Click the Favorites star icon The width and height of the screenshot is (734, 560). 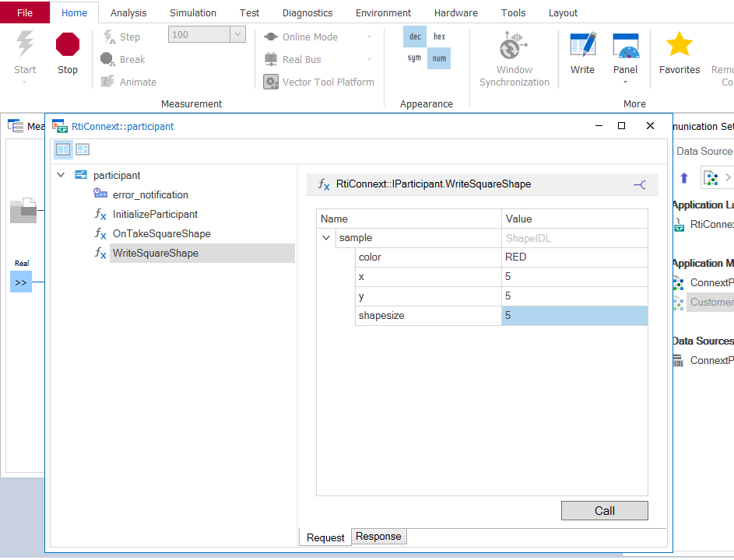point(680,45)
